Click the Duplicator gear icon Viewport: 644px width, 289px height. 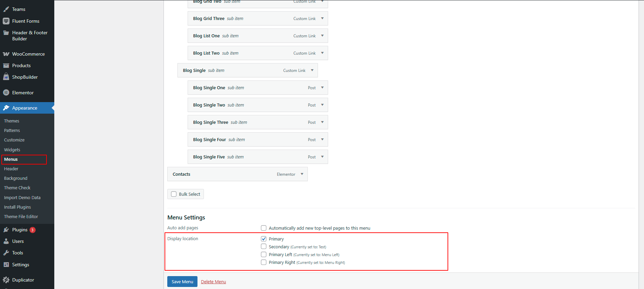click(x=6, y=280)
